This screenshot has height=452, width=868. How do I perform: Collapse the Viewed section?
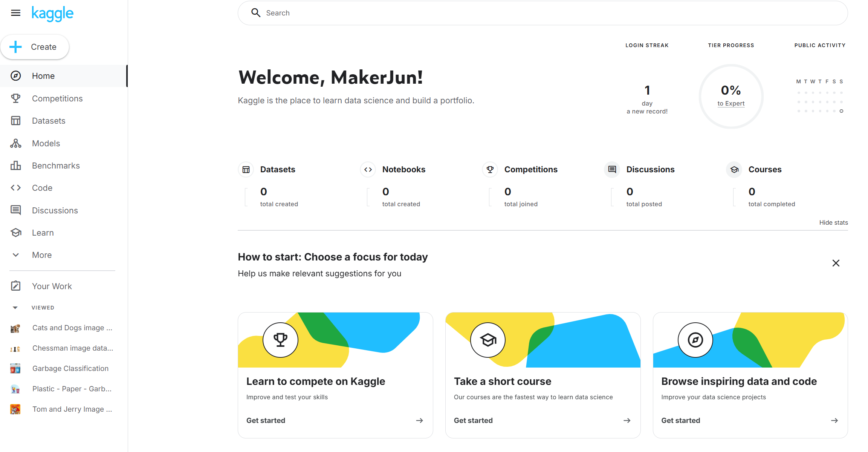[x=15, y=308]
